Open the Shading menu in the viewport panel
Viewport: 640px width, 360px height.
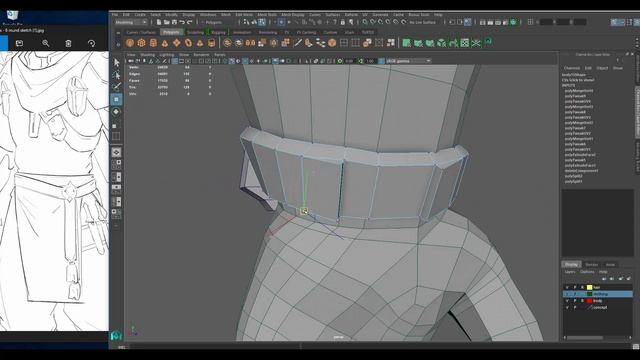coord(147,54)
